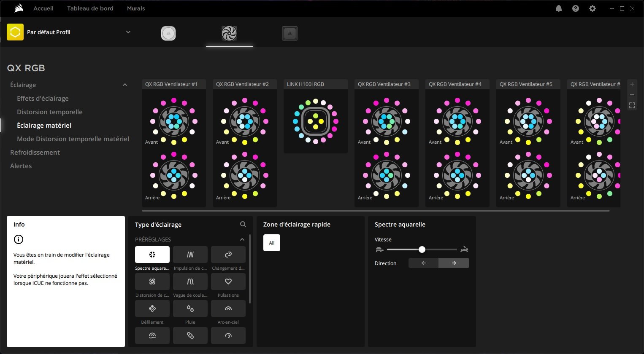Click the horizontal device list scrollbar
Screen dimensions: 644x354
pos(376,210)
